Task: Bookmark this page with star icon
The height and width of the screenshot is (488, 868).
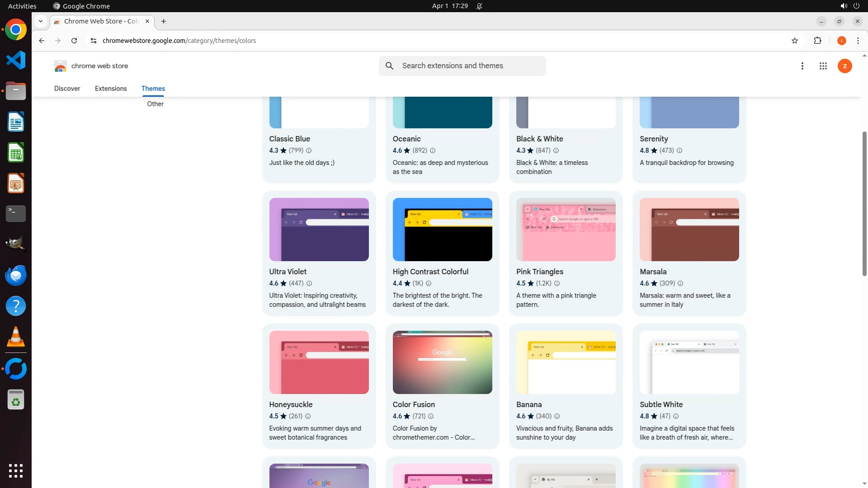Action: 795,41
